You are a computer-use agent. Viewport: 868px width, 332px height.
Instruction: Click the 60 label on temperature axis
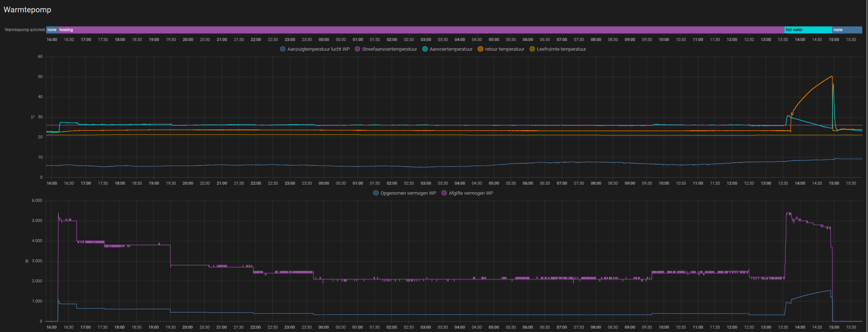(40, 57)
